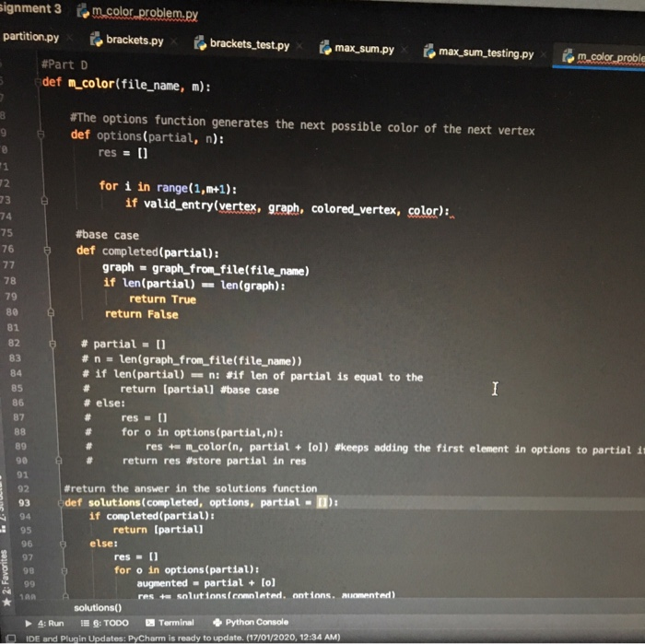Close the max_sum.py tab
Viewport: 645px width, 644px height.
[x=405, y=50]
